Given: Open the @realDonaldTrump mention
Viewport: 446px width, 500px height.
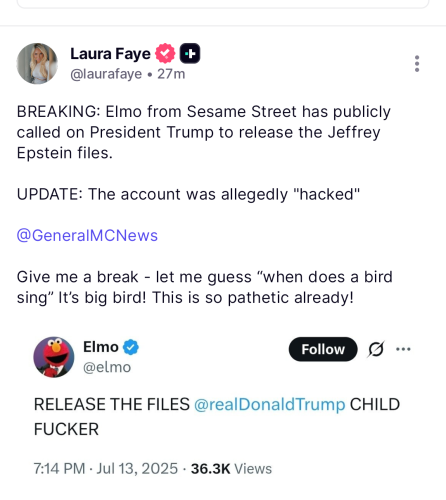Looking at the screenshot, I should [x=269, y=404].
